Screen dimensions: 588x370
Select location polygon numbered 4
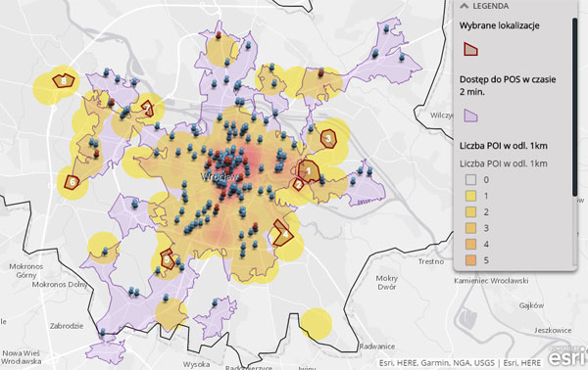point(283,234)
